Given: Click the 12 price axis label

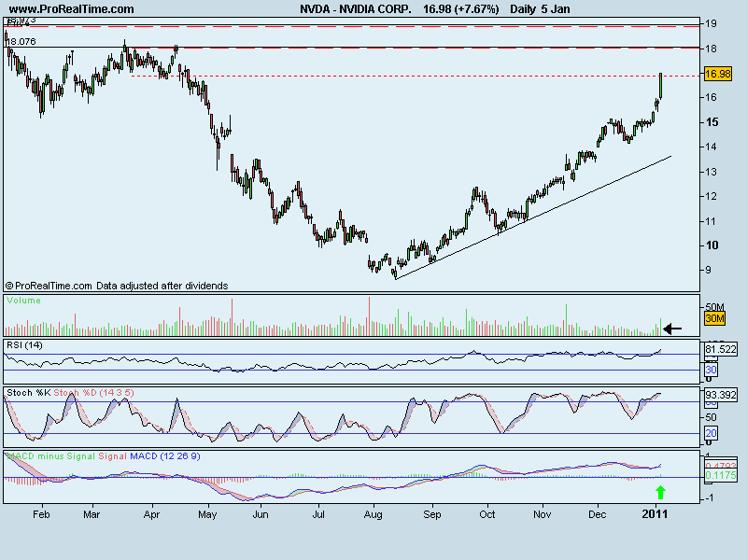Looking at the screenshot, I should (x=712, y=196).
